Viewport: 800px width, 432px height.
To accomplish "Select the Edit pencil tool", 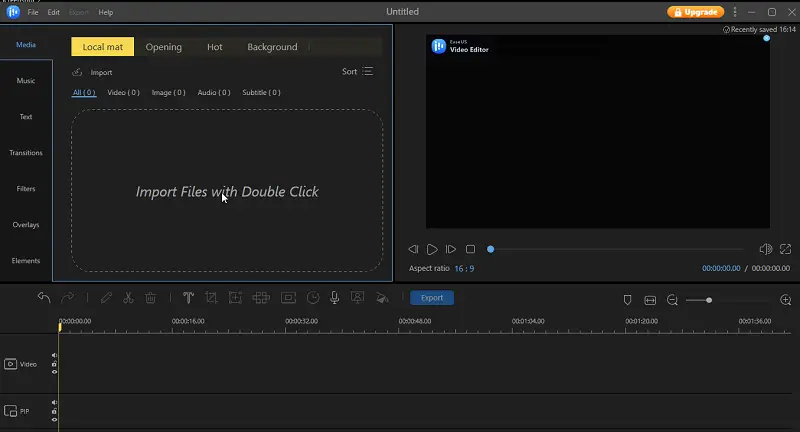I will point(106,297).
